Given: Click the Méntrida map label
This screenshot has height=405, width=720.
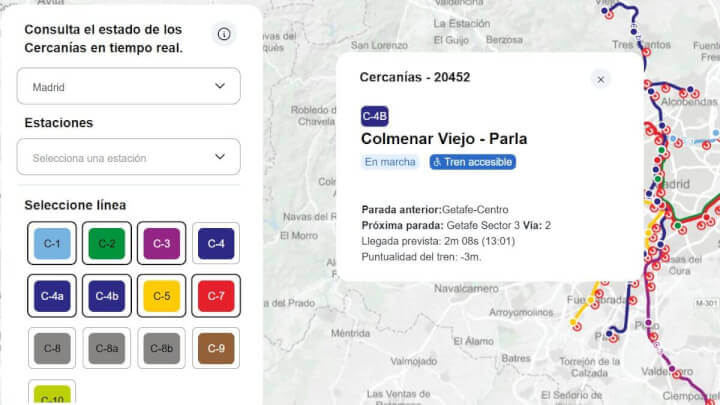Looking at the screenshot, I should pos(350,333).
